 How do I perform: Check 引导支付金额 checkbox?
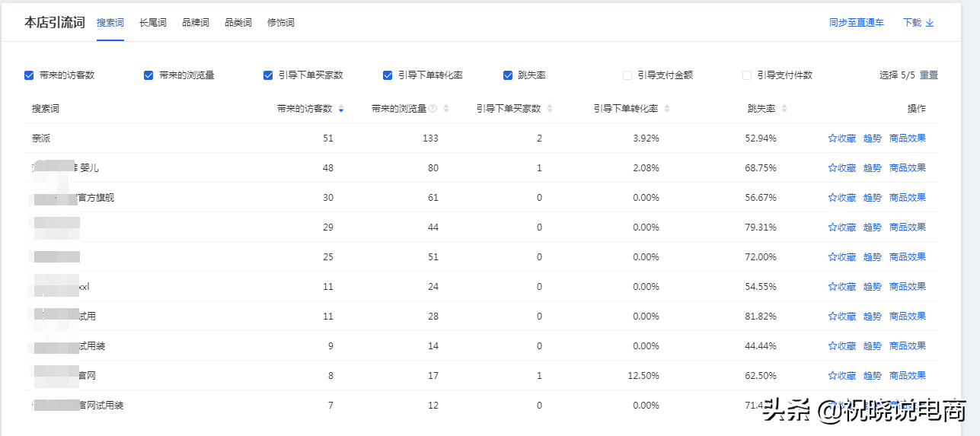[627, 75]
